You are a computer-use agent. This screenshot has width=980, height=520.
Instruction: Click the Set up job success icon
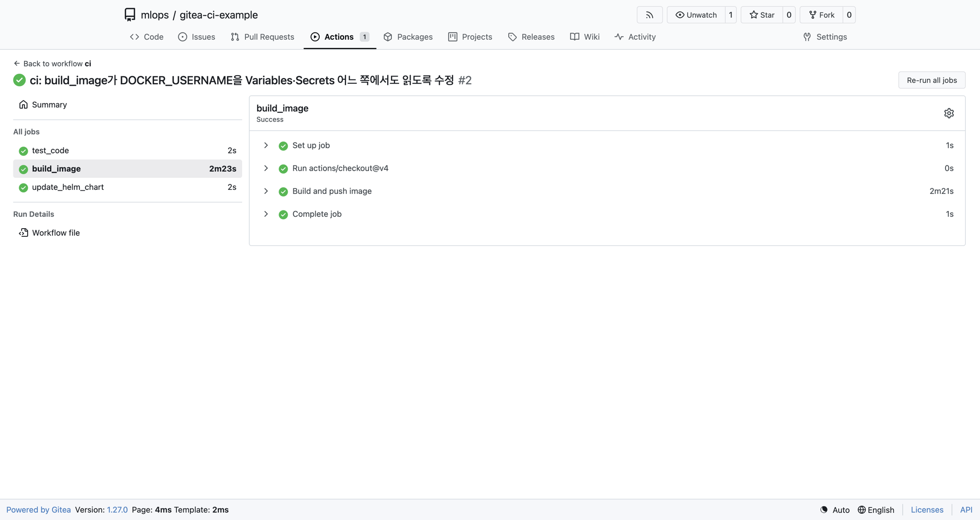click(283, 146)
